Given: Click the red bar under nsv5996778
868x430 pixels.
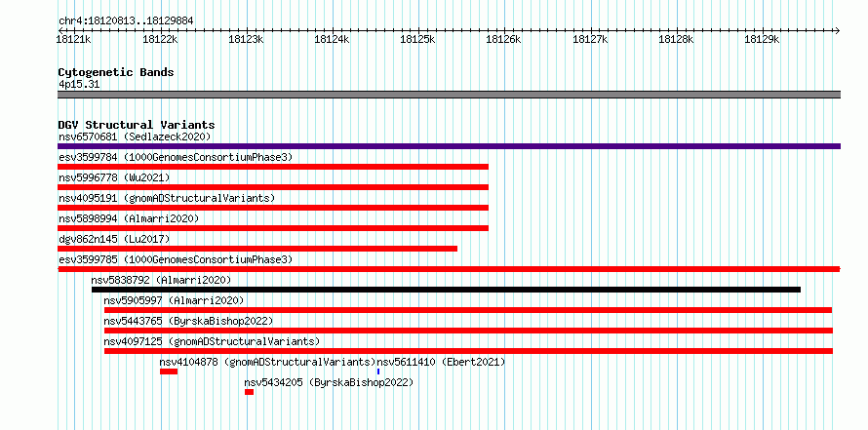Looking at the screenshot, I should tap(273, 187).
